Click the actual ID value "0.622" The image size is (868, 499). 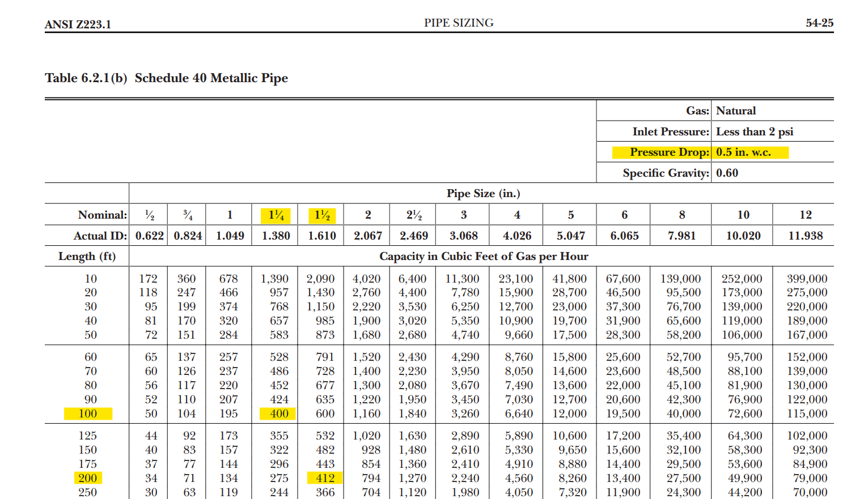point(150,236)
